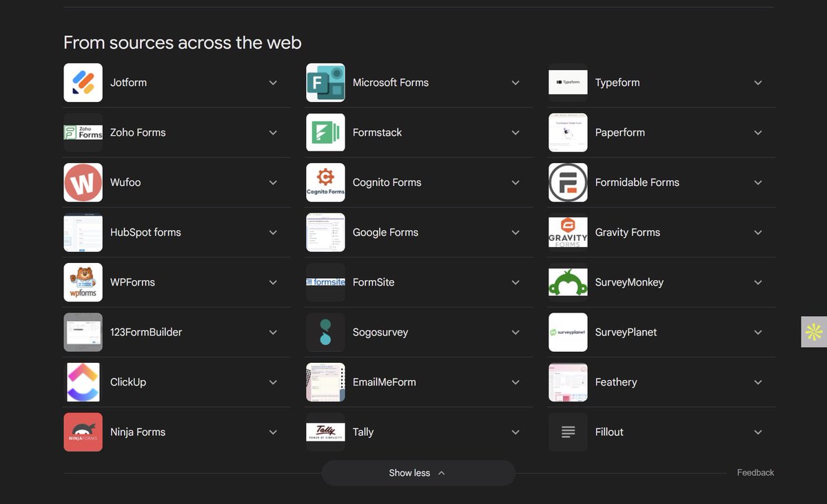
Task: Expand the Google Forms chevron
Action: [x=515, y=232]
